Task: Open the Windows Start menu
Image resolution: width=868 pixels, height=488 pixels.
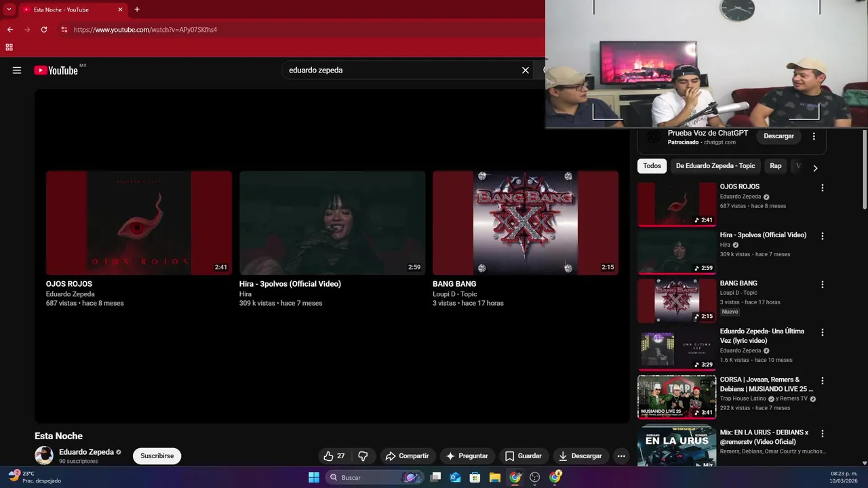Action: pyautogui.click(x=314, y=477)
